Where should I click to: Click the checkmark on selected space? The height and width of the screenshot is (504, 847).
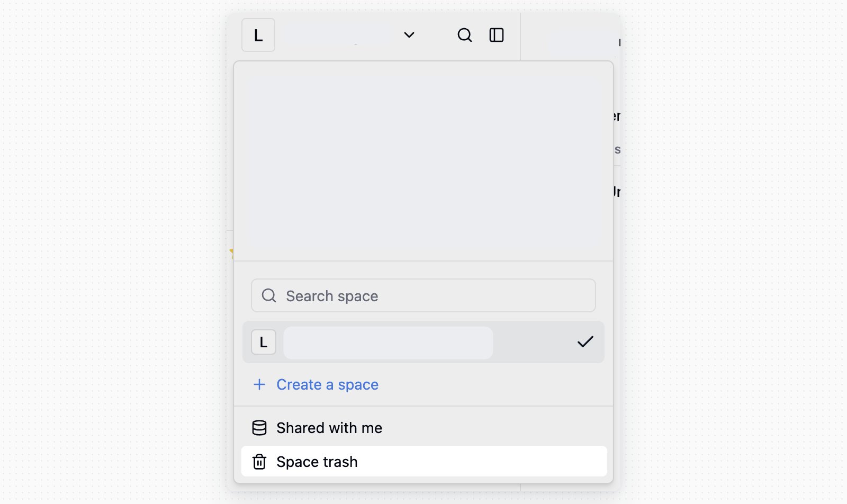click(585, 342)
